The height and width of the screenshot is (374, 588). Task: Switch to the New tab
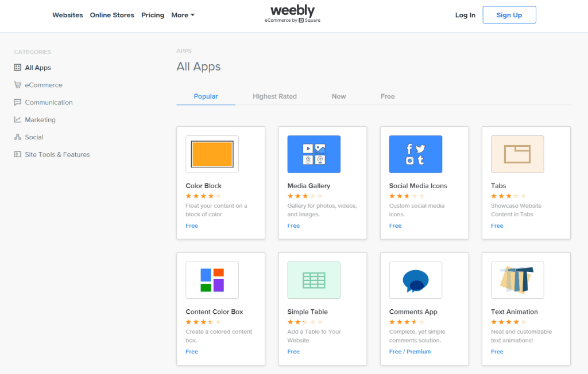pos(339,96)
